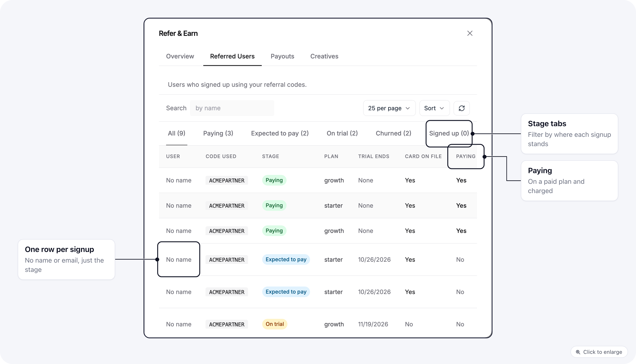Open the Payouts tab
The image size is (636, 364).
pyautogui.click(x=282, y=56)
